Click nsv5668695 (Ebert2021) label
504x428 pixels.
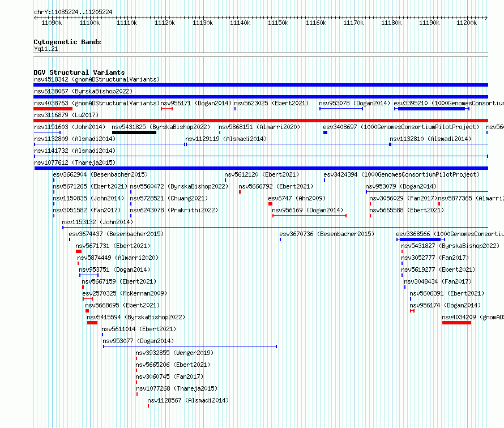122,305
